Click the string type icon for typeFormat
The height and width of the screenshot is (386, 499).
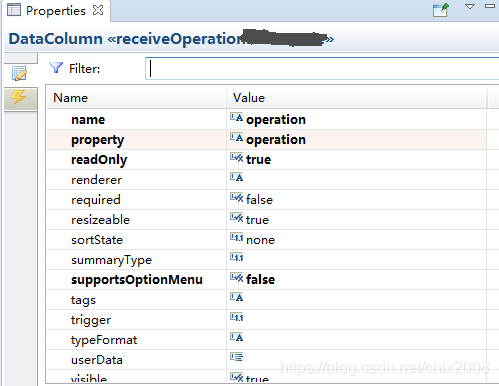tap(236, 337)
